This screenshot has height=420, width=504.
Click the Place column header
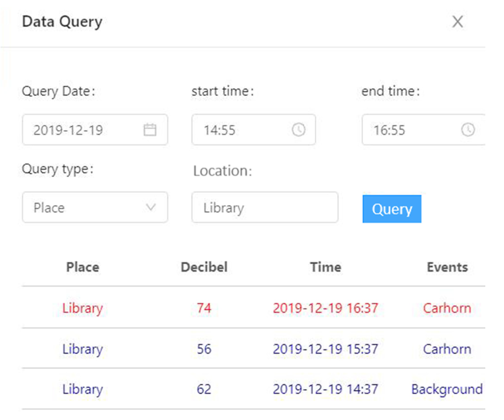coord(83,267)
